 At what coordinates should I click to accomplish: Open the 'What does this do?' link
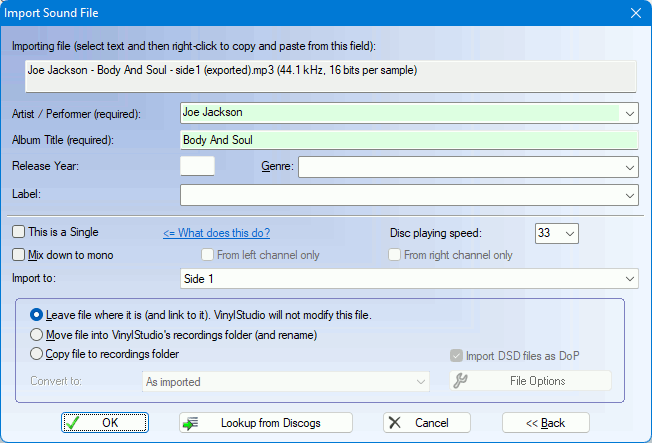pyautogui.click(x=216, y=233)
